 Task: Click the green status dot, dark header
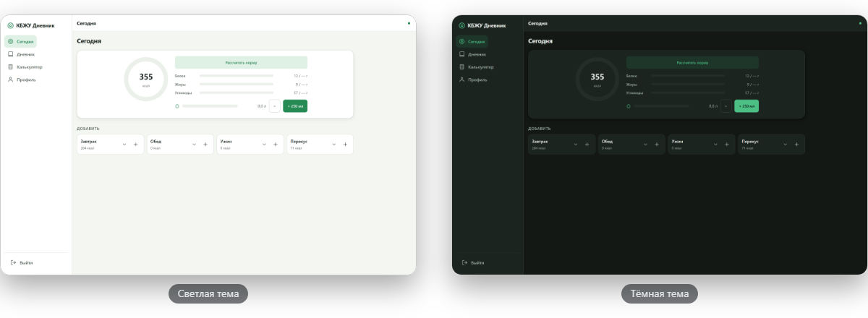[860, 23]
